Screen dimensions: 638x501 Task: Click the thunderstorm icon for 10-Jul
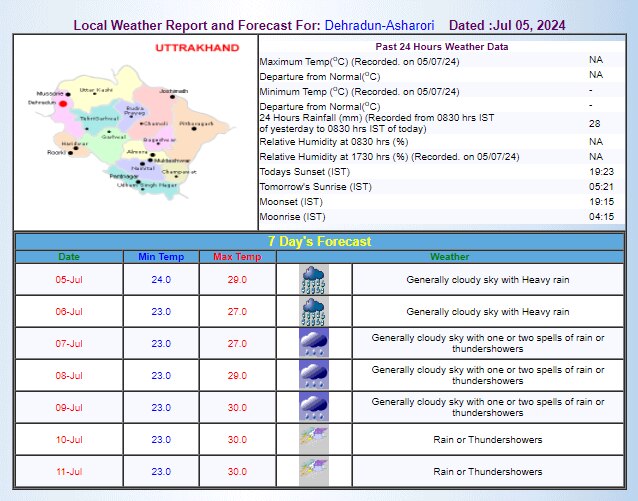point(314,439)
